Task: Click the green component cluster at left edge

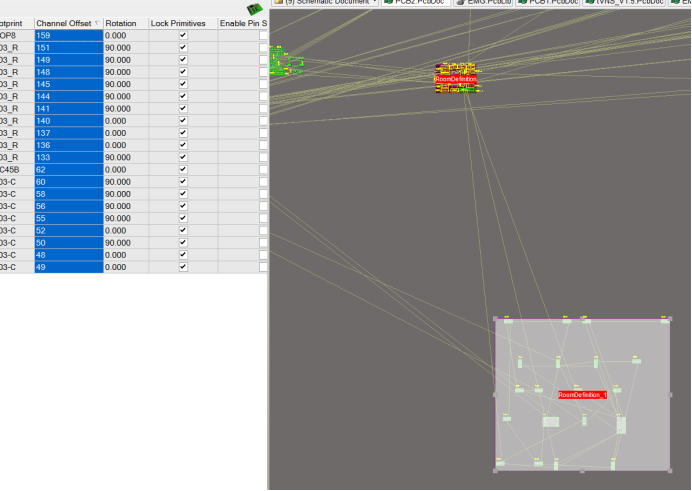Action: point(285,61)
